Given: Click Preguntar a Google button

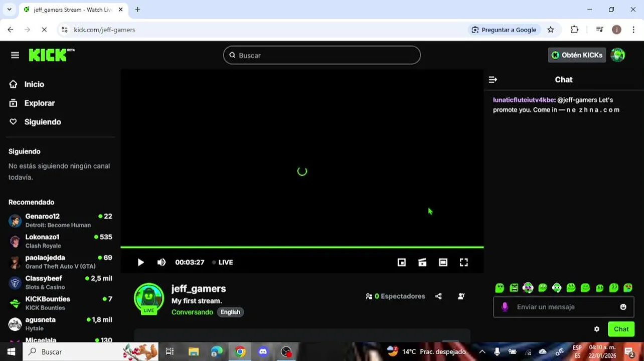Looking at the screenshot, I should (504, 30).
